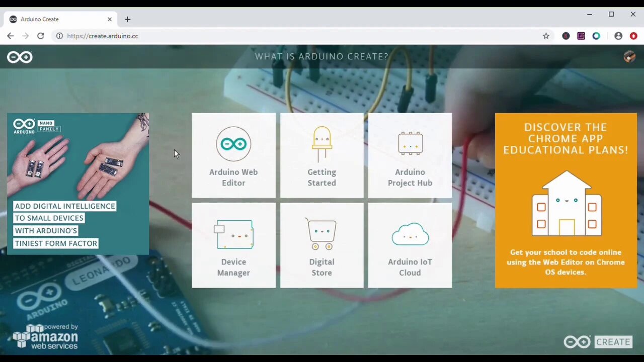Click the red extension icon at the toolbar's end

[x=633, y=36]
